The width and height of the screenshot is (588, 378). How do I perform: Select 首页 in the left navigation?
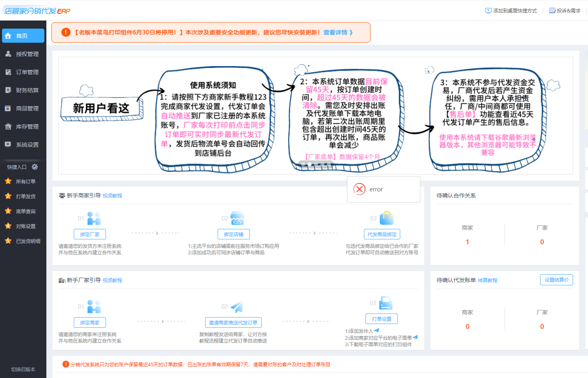[23, 36]
